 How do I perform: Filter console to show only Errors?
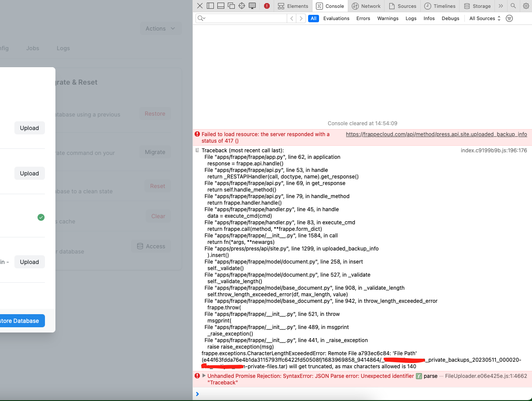tap(363, 18)
